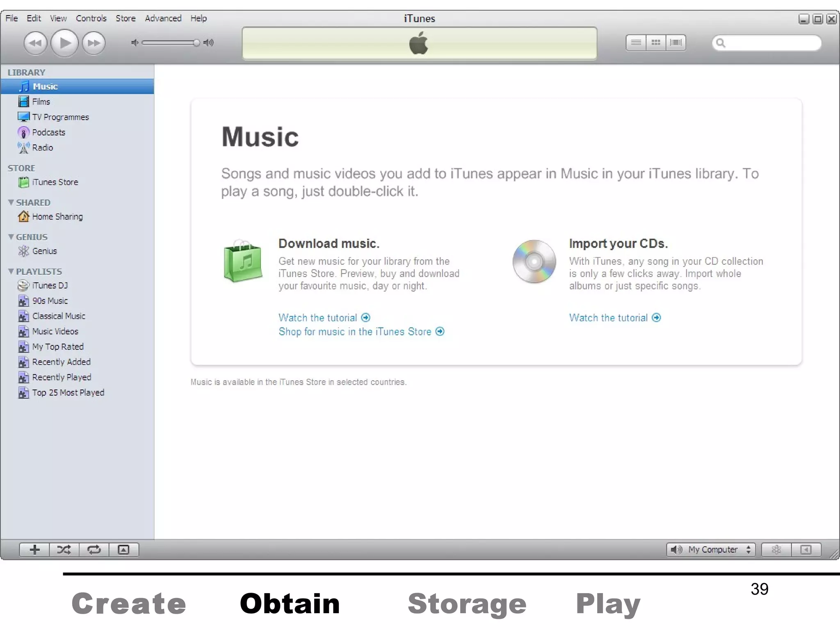Toggle shuffle mode

64,550
